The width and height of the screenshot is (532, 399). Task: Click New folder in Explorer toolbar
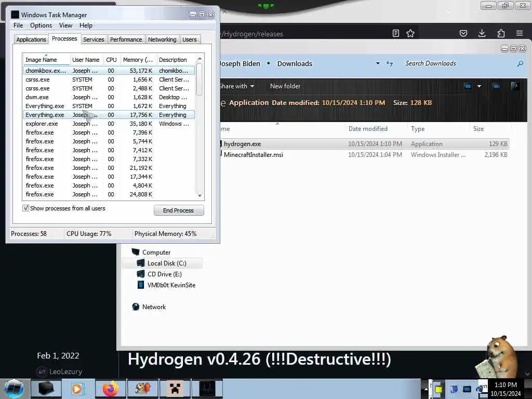pos(285,86)
